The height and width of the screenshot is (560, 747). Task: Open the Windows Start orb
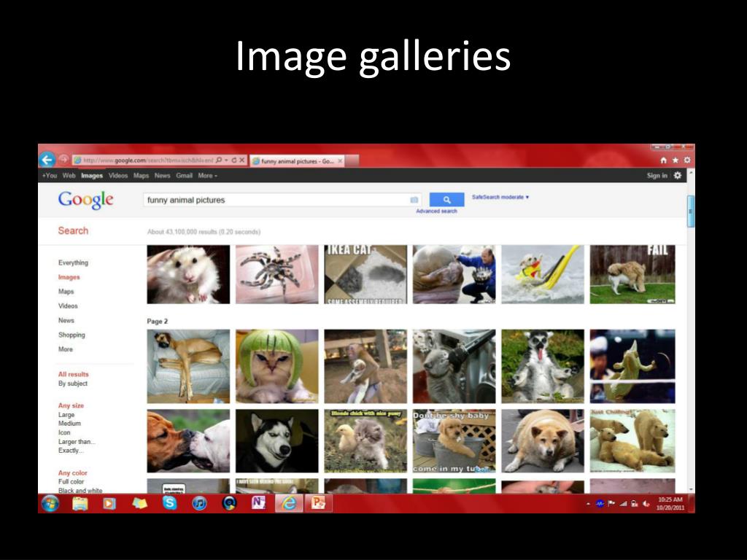point(50,503)
